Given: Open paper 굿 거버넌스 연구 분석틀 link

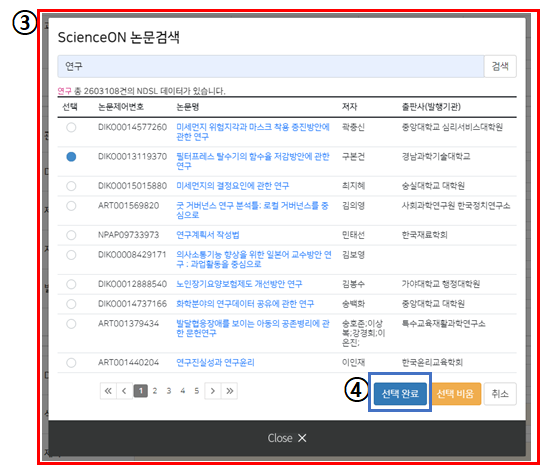Looking at the screenshot, I should pos(252,210).
